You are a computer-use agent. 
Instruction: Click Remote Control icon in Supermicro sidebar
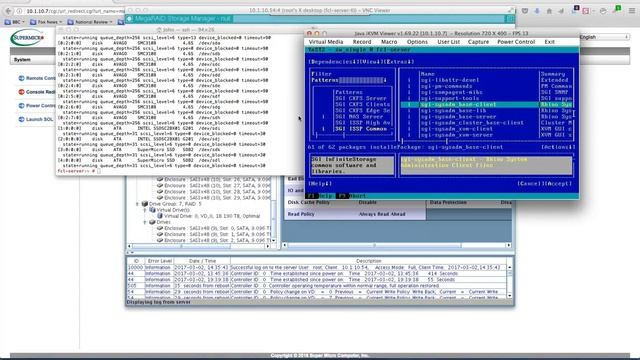[21, 78]
